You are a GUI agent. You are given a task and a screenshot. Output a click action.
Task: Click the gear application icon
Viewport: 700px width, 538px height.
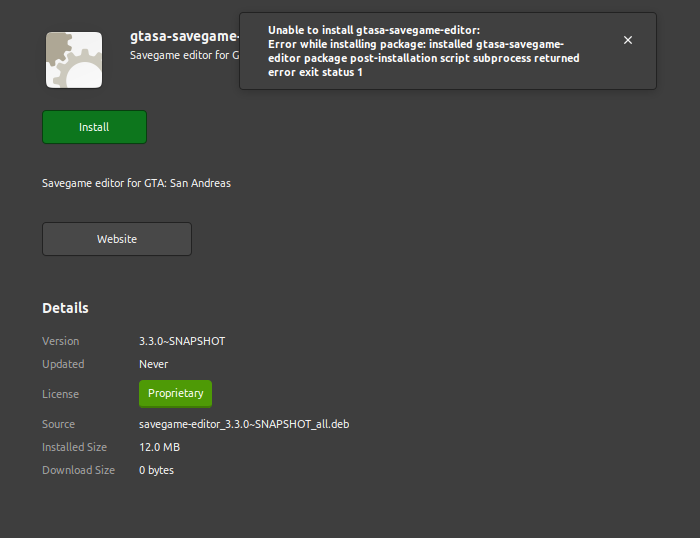[x=74, y=60]
